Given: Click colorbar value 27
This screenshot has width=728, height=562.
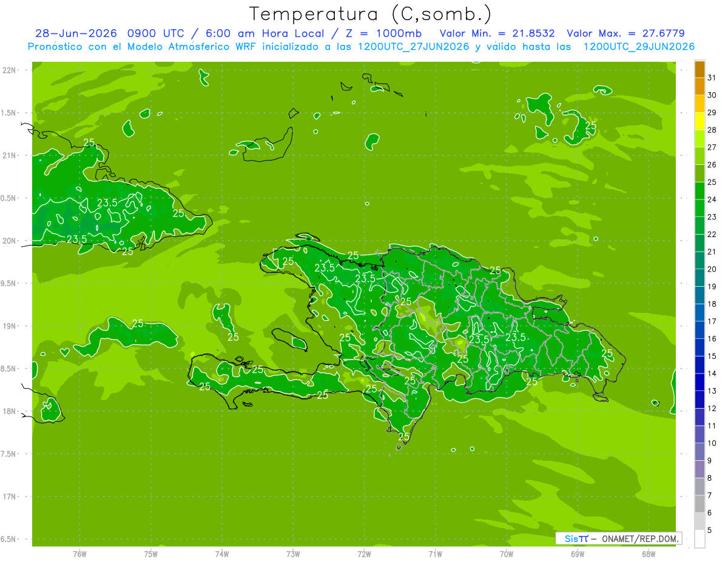Looking at the screenshot, I should [x=712, y=147].
